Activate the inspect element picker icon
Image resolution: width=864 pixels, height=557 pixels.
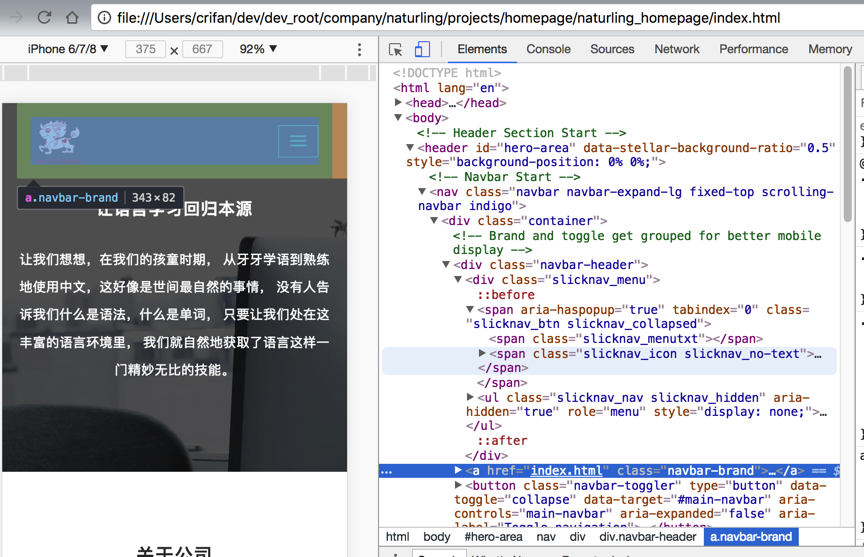[x=395, y=50]
